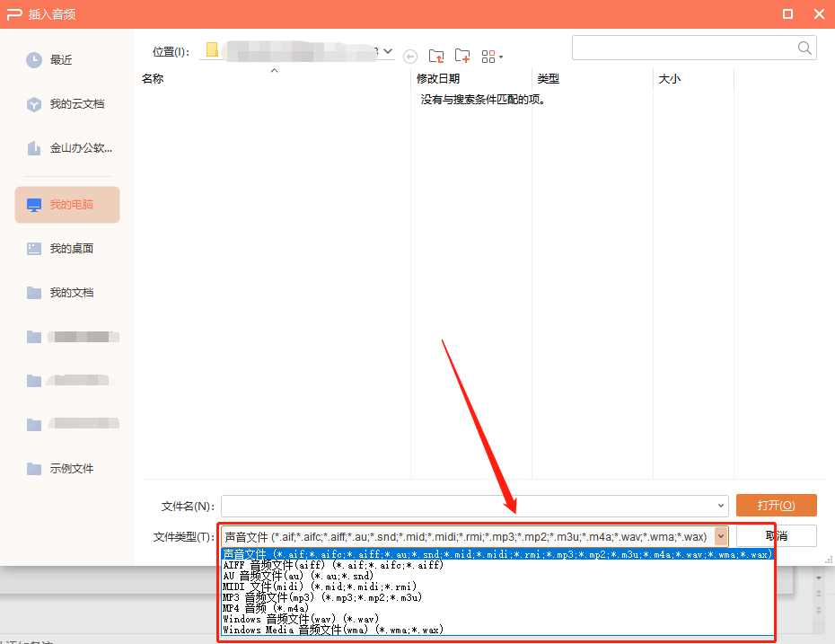Screen dimensions: 835x644
Task: Click the 取消 cancel button
Action: pyautogui.click(x=776, y=536)
